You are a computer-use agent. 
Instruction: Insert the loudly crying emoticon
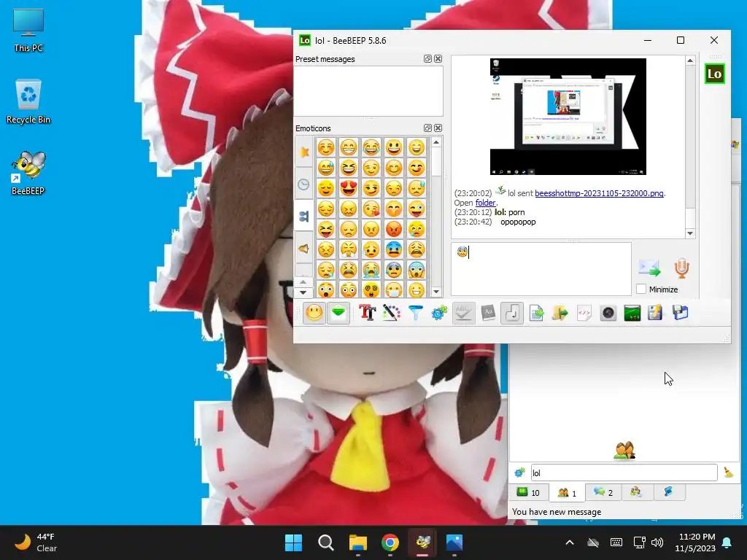[x=371, y=270]
